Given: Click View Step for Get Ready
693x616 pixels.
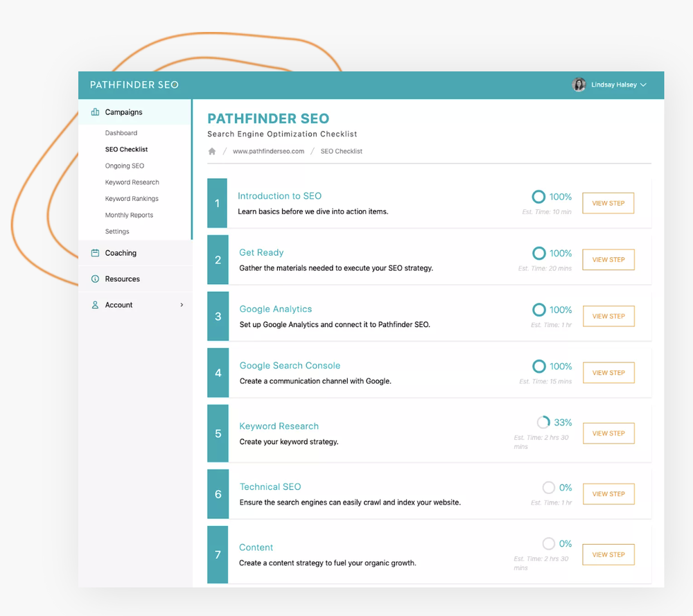Looking at the screenshot, I should point(608,260).
